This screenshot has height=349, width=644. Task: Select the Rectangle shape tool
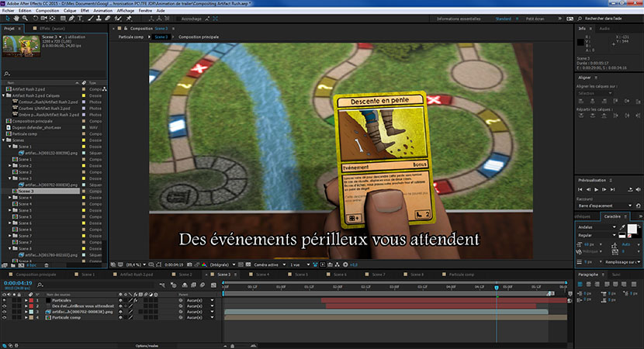[63, 19]
